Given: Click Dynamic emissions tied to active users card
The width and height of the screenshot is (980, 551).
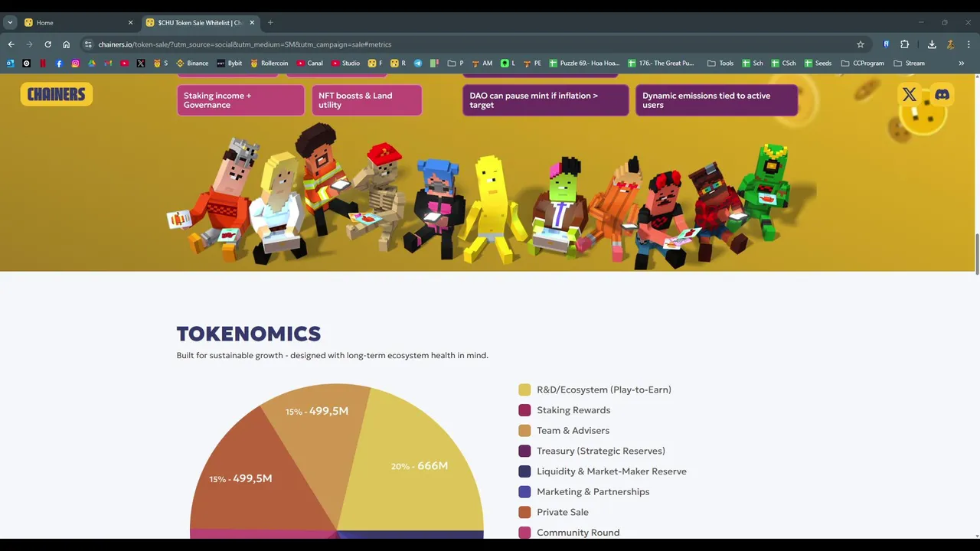Looking at the screenshot, I should 717,100.
